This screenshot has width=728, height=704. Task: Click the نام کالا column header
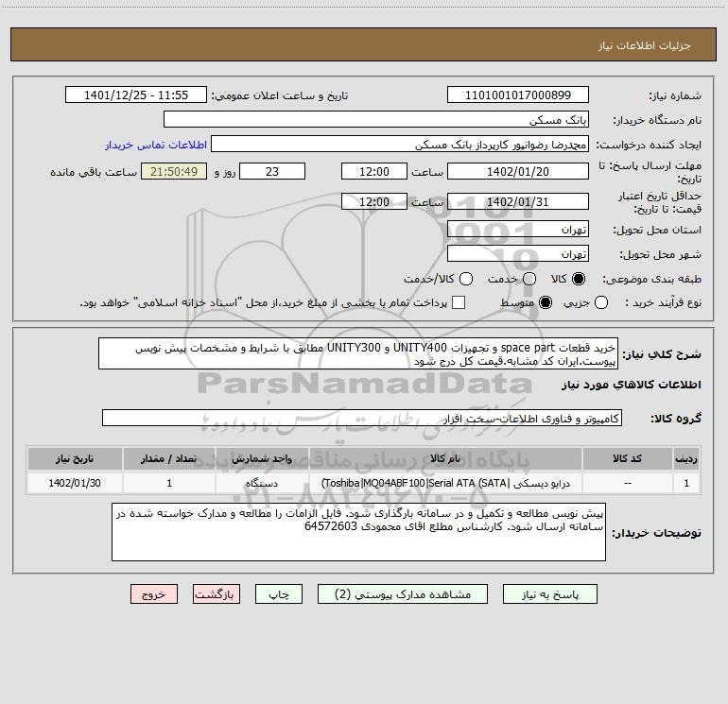tap(445, 458)
